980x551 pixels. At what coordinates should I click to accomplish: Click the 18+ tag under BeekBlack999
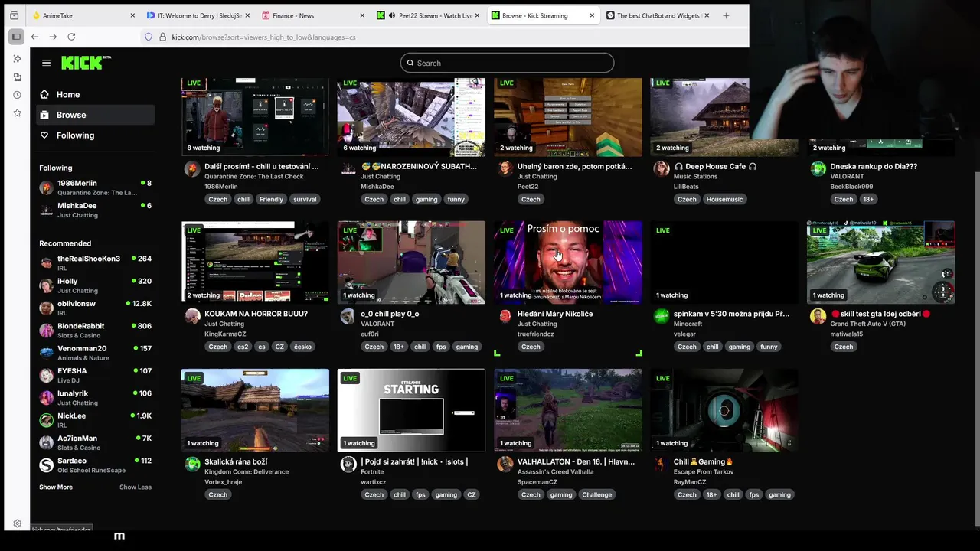[x=868, y=199]
